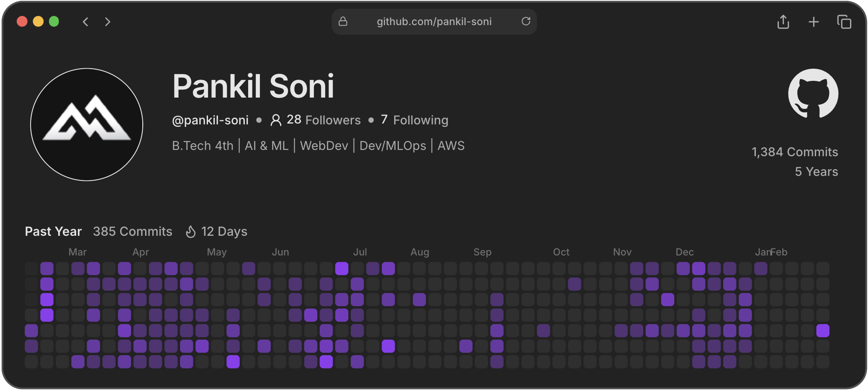868x392 pixels.
Task: Click the tab overview icon
Action: (845, 21)
